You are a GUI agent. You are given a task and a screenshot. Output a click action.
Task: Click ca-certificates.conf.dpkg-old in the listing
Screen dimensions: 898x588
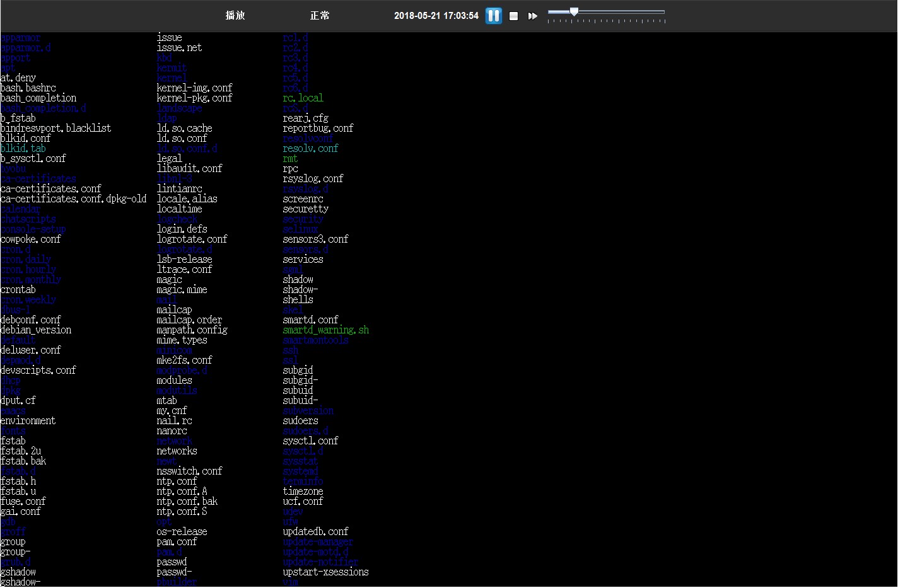[x=73, y=199]
